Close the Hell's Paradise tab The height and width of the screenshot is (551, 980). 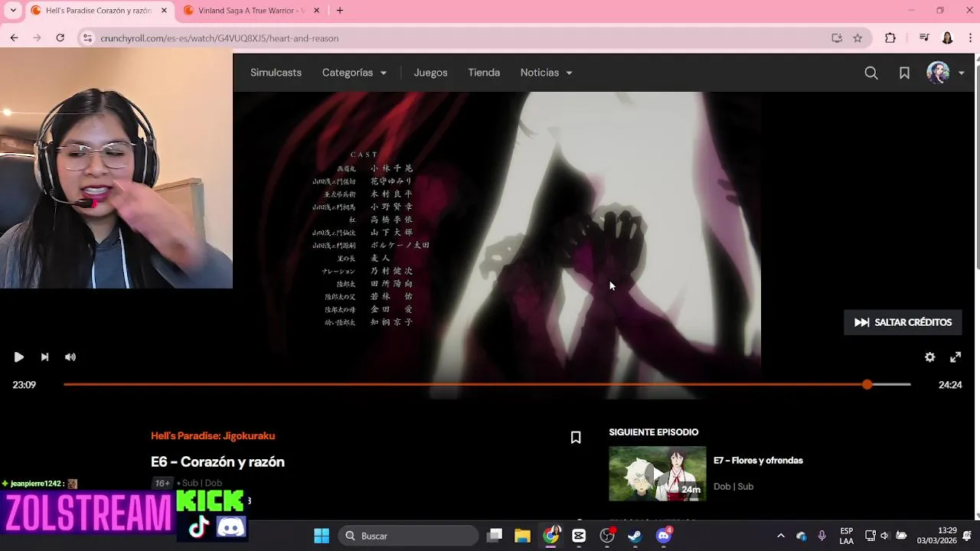(x=164, y=11)
